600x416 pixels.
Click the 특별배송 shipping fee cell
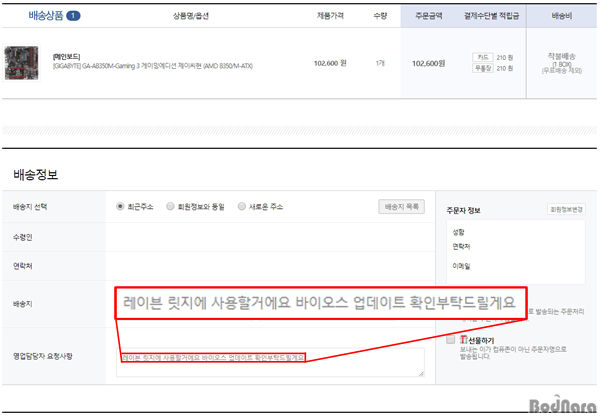point(561,62)
